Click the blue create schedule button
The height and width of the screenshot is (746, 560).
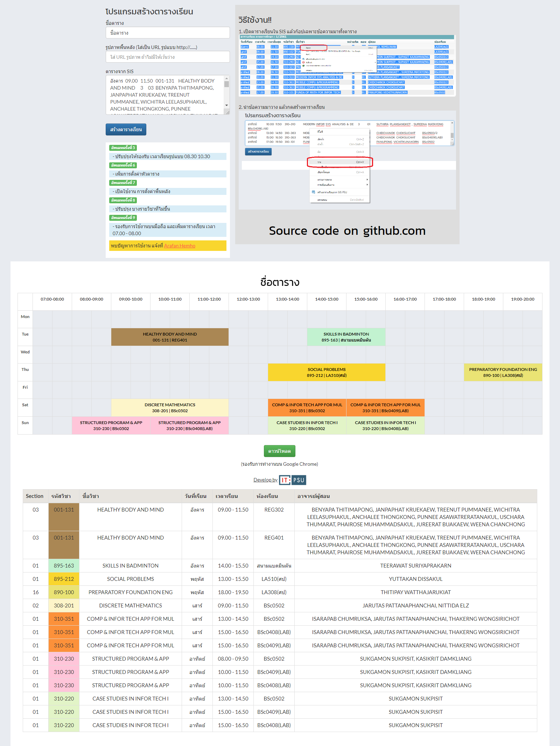coord(126,129)
